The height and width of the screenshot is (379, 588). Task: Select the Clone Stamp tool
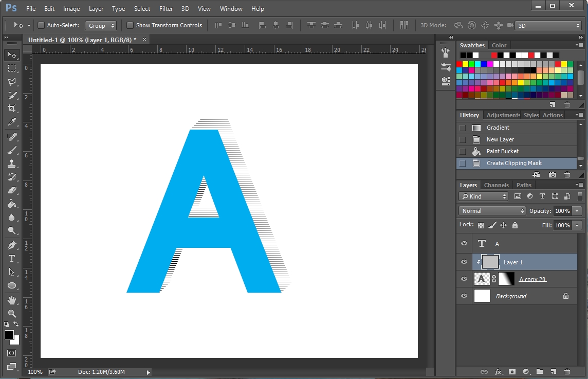12,164
